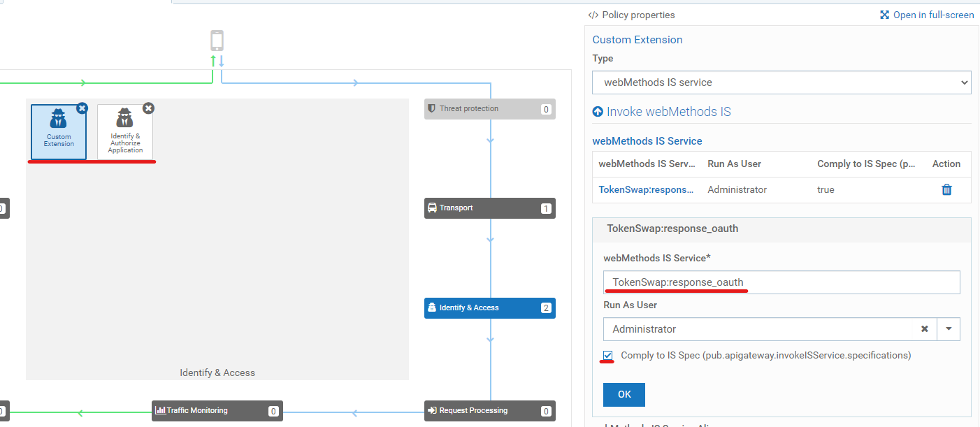The image size is (980, 427).
Task: Select the Identify & Authorize Application tile
Action: tap(125, 131)
